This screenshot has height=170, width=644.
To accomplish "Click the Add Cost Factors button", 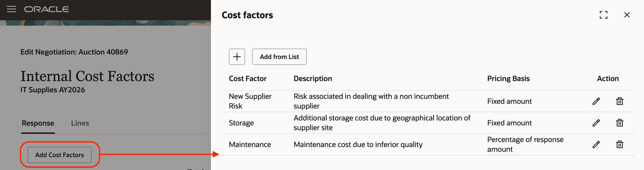I will (x=60, y=155).
